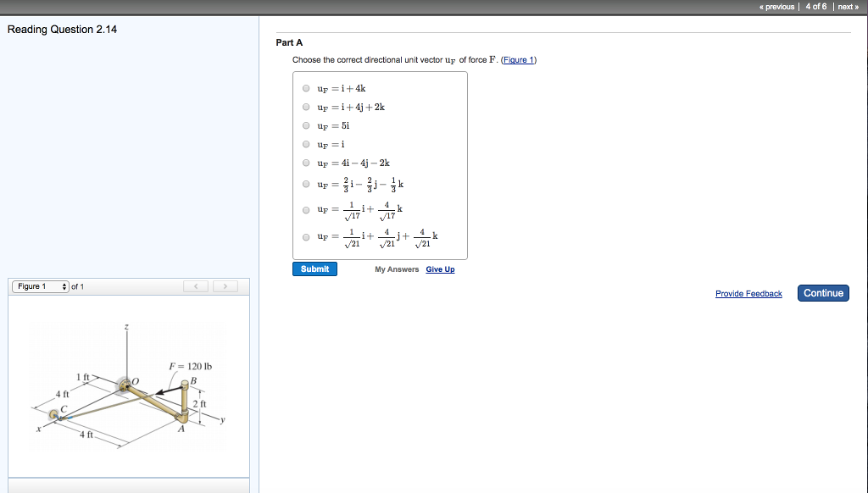
Task: Open the My Answers link
Action: (x=397, y=269)
